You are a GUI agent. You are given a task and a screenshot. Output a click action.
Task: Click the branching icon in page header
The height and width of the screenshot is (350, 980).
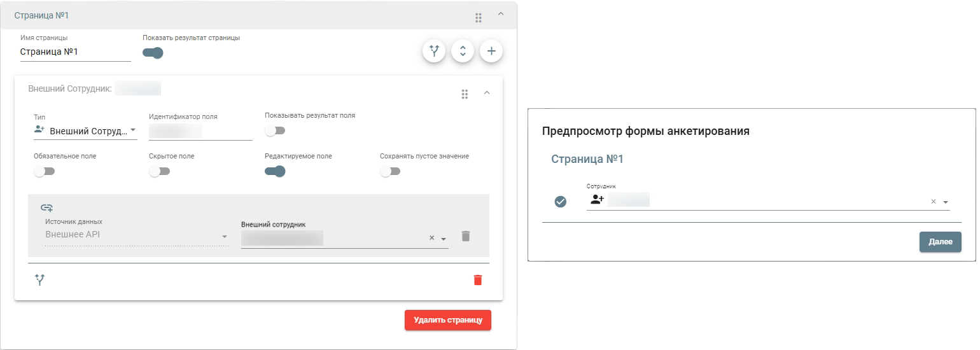(x=434, y=52)
